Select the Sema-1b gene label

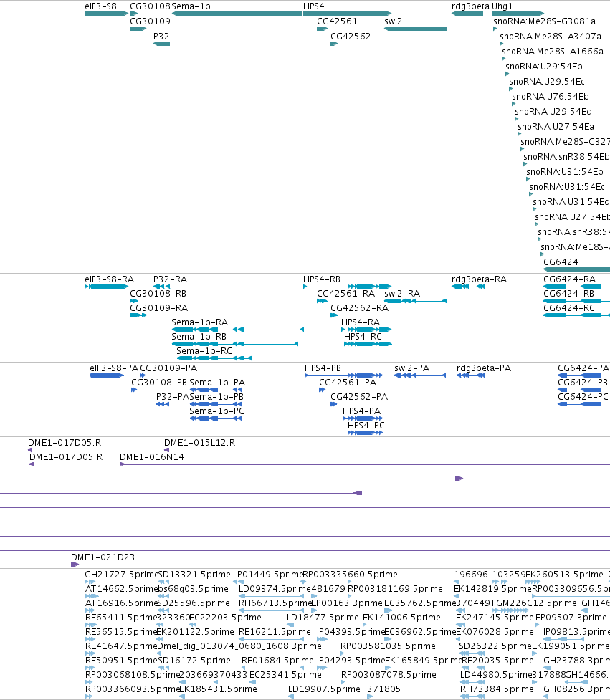click(x=191, y=6)
